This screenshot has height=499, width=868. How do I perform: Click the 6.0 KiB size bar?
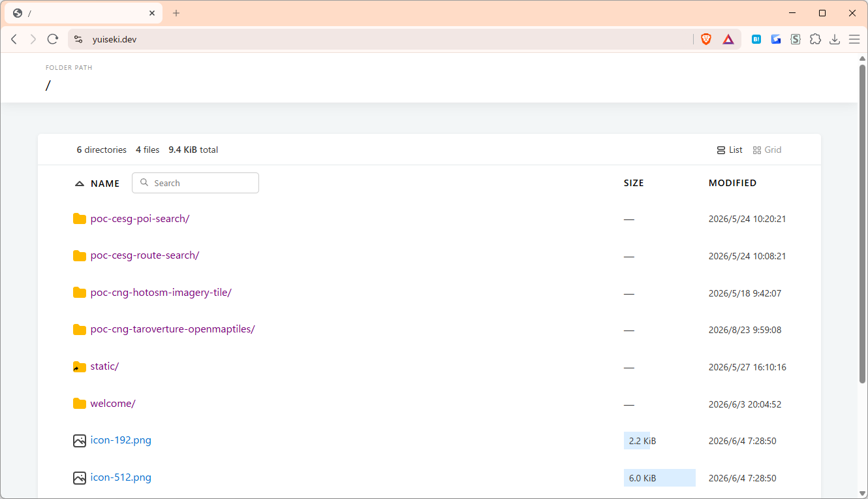tap(660, 478)
